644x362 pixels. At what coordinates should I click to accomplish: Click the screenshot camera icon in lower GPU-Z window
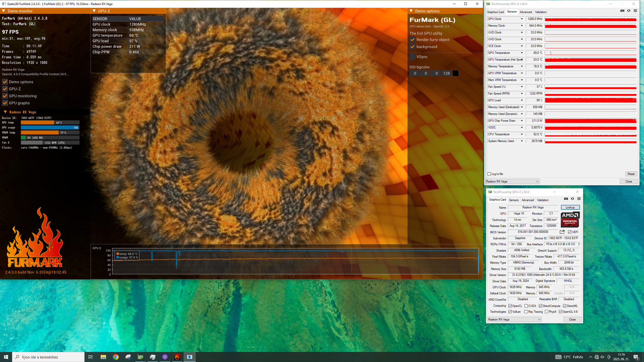pyautogui.click(x=566, y=199)
